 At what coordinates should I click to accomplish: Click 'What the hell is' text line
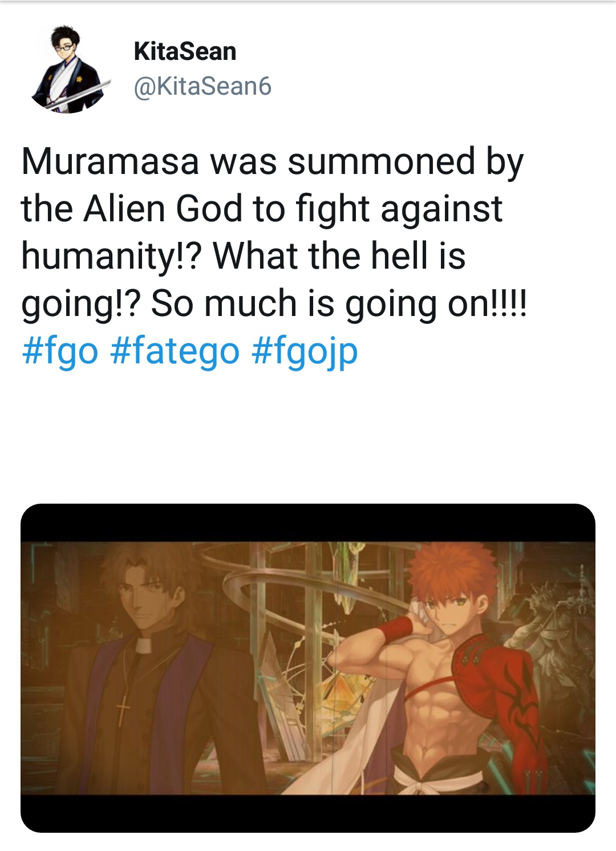(339, 255)
